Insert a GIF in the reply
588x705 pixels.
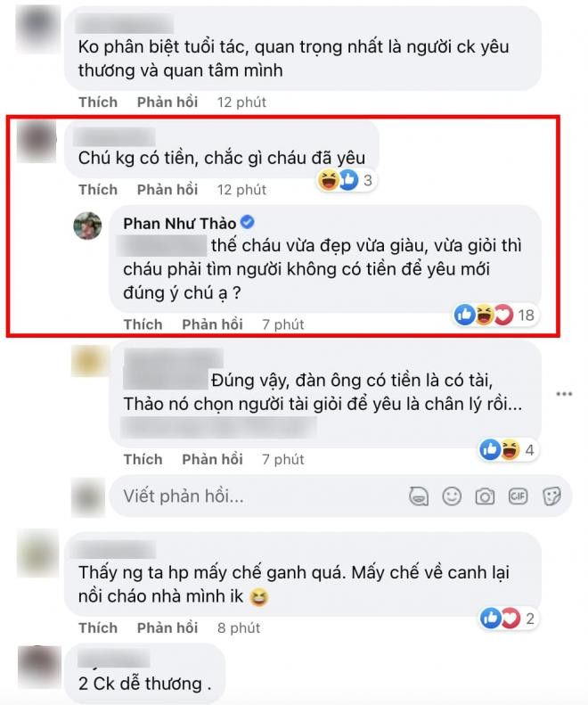pos(518,496)
